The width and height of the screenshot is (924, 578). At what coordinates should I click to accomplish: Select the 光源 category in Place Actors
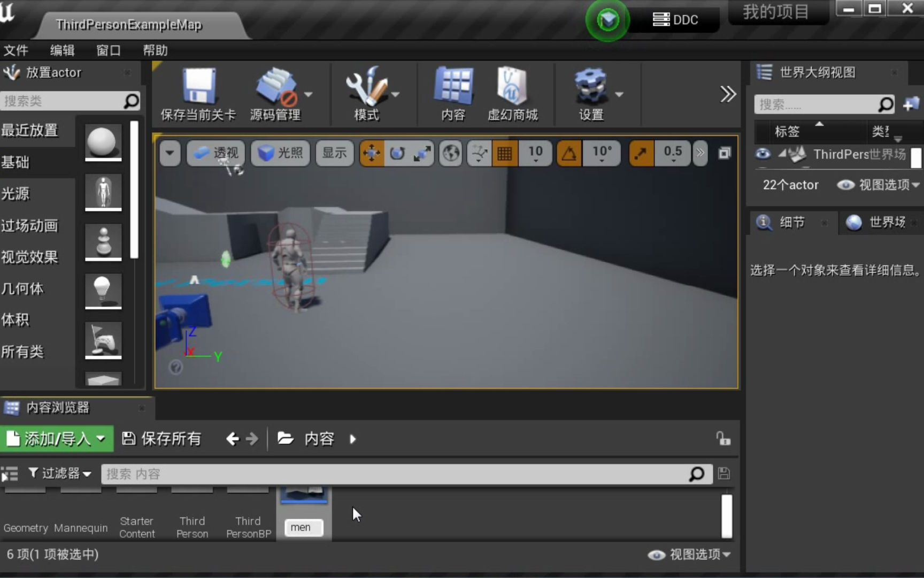click(x=16, y=194)
